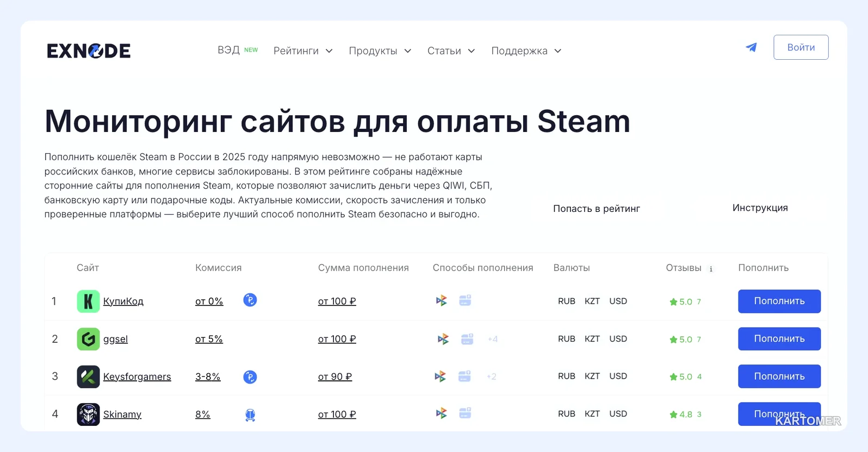Click the bank card icon in Skinamy row
The width and height of the screenshot is (868, 452).
(x=465, y=413)
